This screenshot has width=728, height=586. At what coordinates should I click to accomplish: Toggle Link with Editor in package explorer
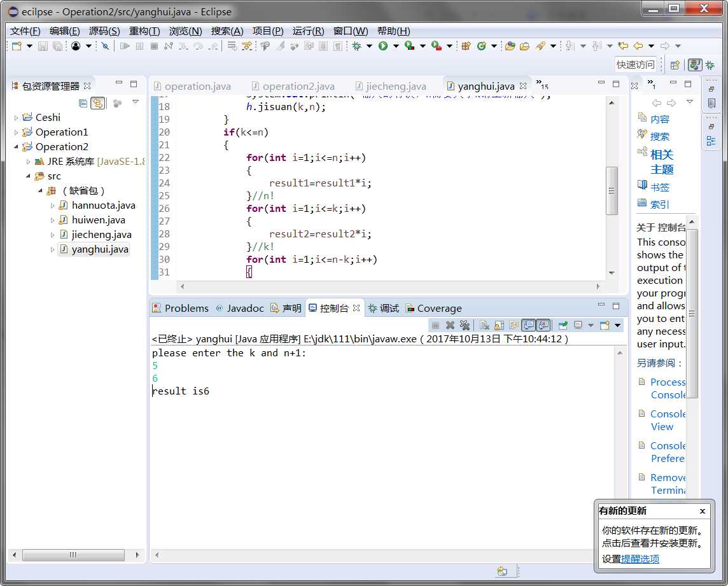(98, 103)
